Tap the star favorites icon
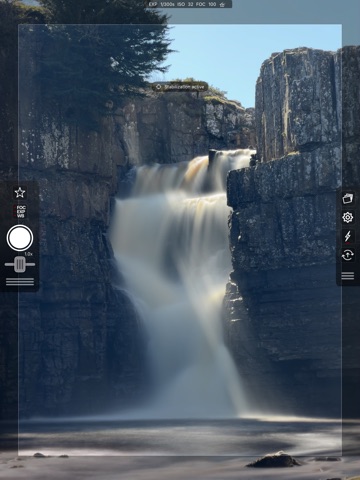 pos(20,192)
